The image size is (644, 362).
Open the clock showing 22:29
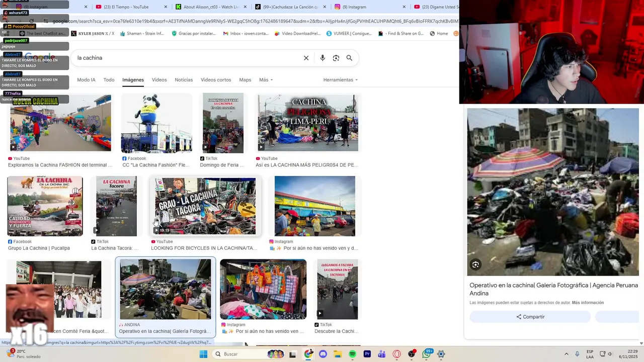coord(628,354)
